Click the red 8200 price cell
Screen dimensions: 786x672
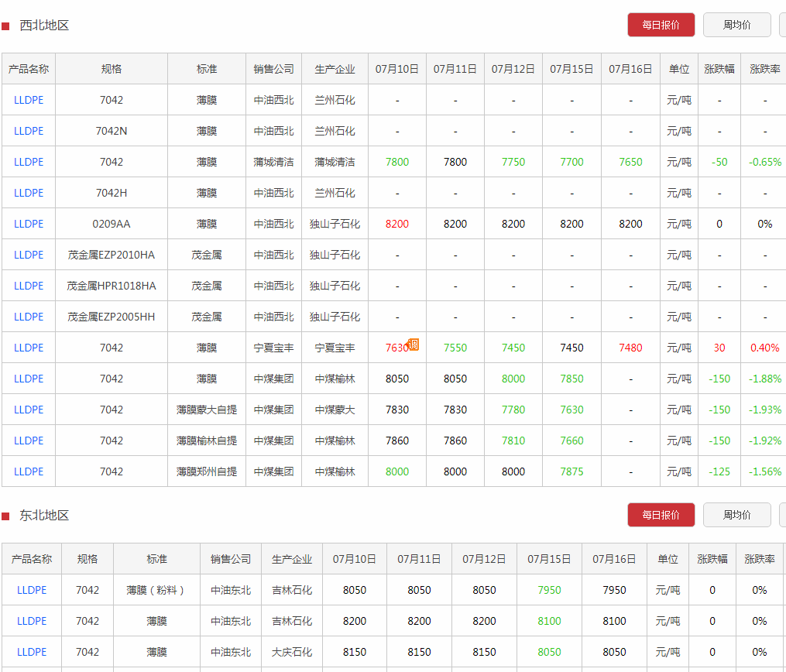pos(397,224)
